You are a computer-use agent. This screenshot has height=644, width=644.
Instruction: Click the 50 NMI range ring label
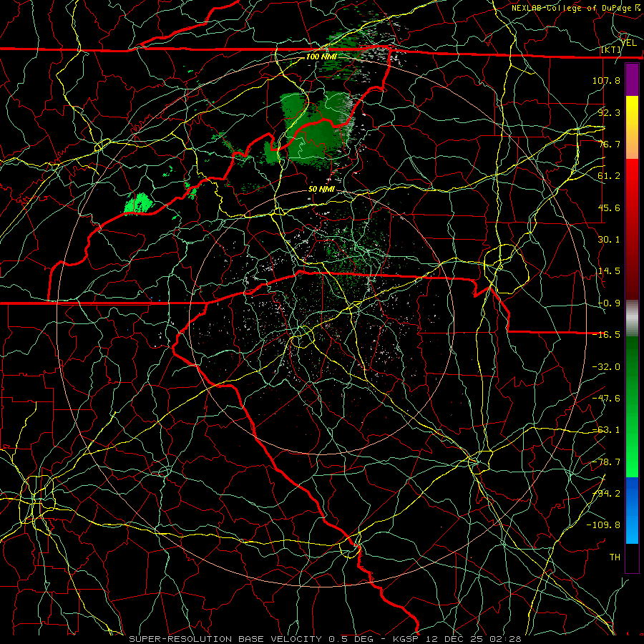click(x=321, y=190)
